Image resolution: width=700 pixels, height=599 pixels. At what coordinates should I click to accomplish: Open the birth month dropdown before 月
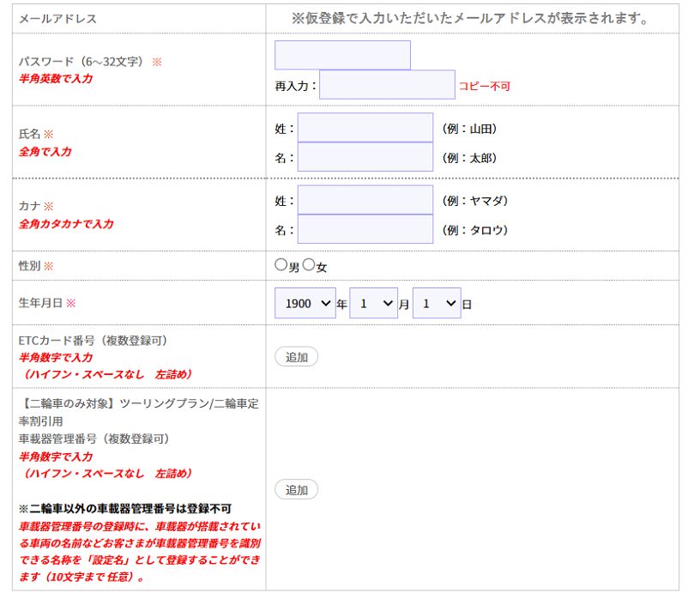(x=374, y=303)
